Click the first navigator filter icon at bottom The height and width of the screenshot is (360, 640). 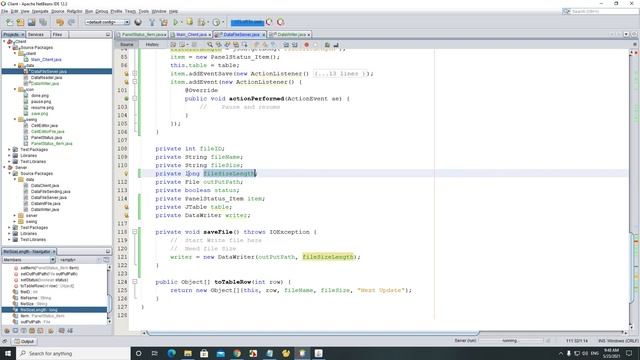click(x=7, y=331)
